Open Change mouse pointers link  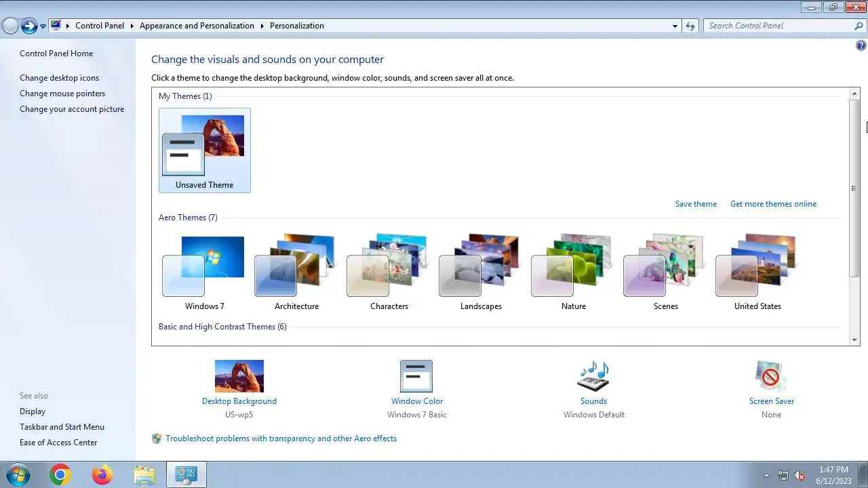coord(62,94)
